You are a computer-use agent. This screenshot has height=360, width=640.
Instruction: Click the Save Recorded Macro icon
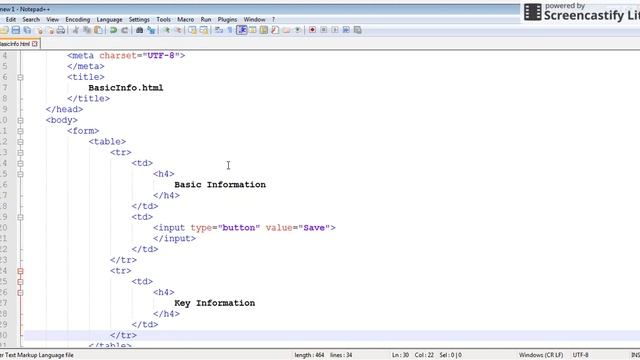[358, 30]
